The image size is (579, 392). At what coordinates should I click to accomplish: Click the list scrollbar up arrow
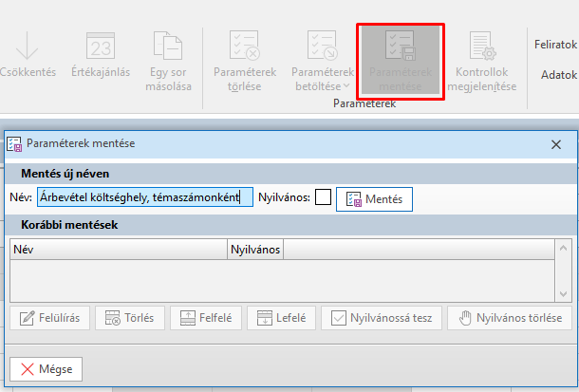(x=563, y=248)
